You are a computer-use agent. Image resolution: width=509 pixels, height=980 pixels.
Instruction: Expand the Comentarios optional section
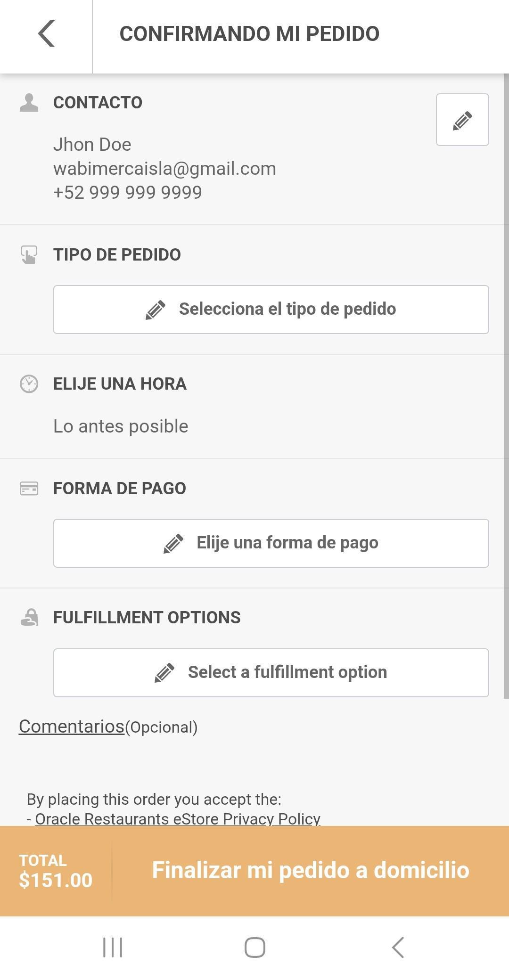(71, 727)
